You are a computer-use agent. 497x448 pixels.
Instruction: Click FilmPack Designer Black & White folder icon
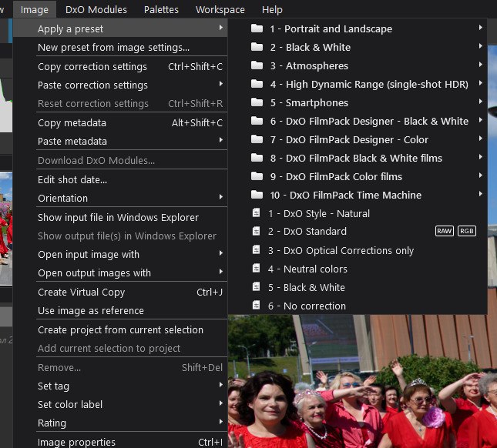coord(257,121)
